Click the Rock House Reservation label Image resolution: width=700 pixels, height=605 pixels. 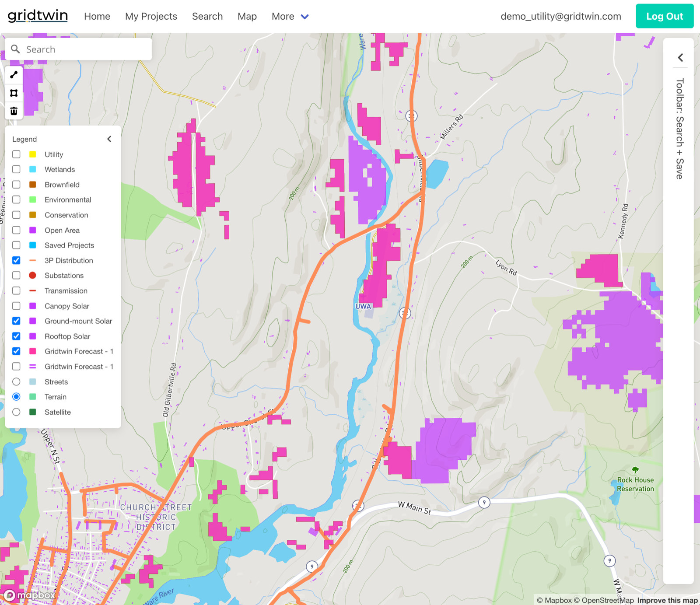tap(635, 484)
